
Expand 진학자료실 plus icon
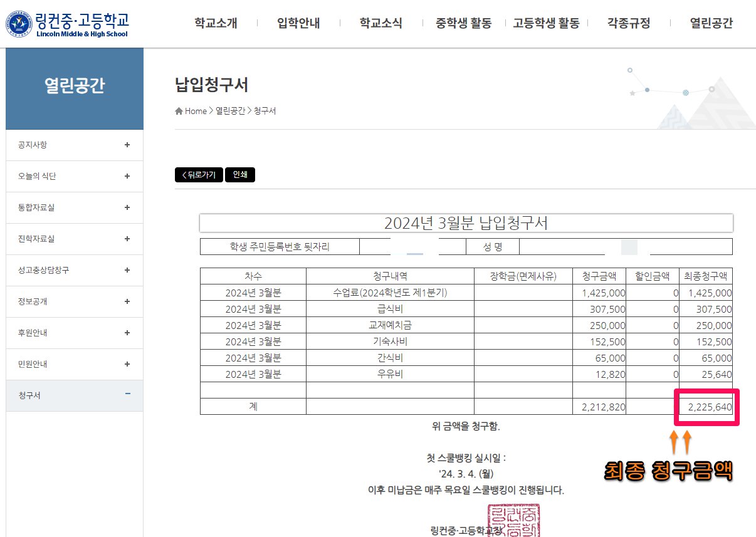point(127,239)
